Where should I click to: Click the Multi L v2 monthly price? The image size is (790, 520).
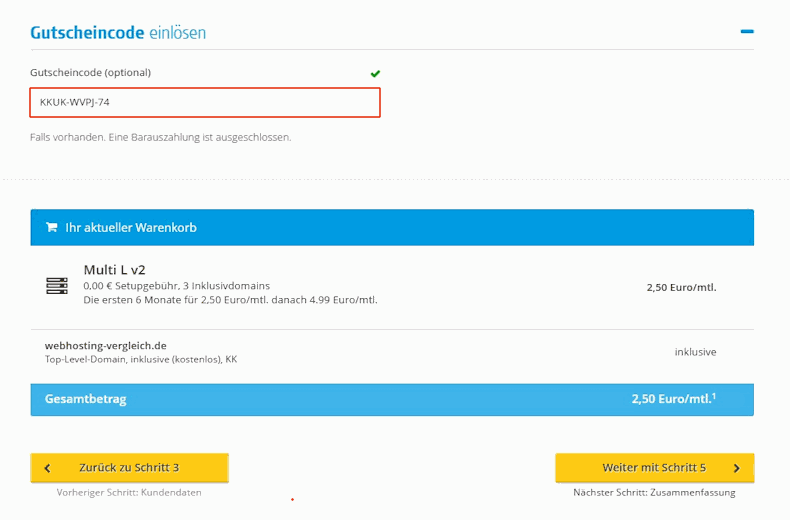tap(681, 287)
